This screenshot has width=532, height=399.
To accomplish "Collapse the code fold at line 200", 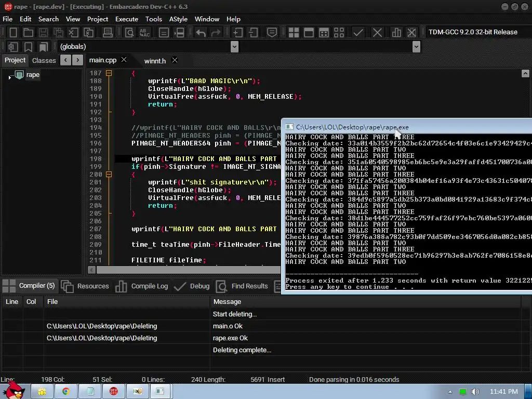I will point(109,175).
